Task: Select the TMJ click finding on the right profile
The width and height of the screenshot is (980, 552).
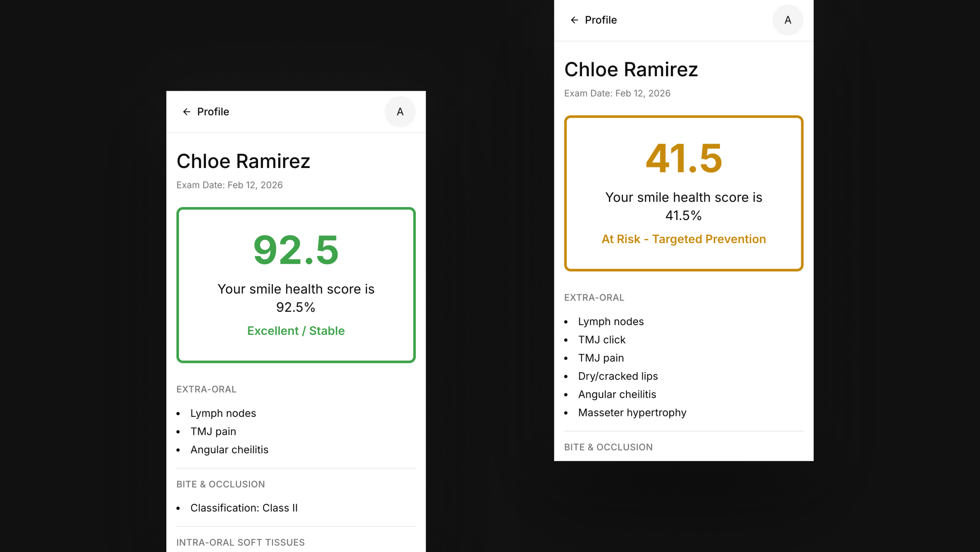Action: coord(602,340)
